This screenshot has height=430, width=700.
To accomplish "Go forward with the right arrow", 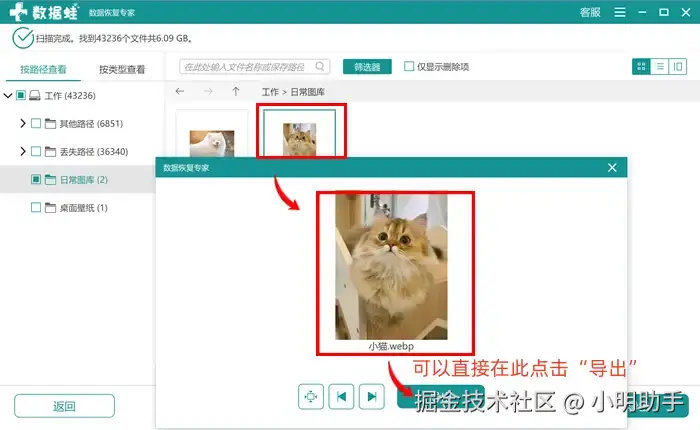I will pyautogui.click(x=208, y=92).
